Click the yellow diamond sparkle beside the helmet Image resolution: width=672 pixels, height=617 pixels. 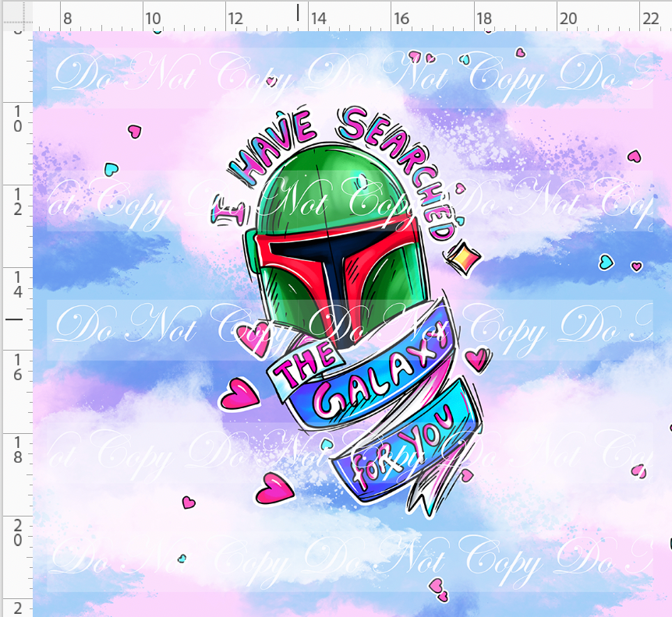pos(464,257)
